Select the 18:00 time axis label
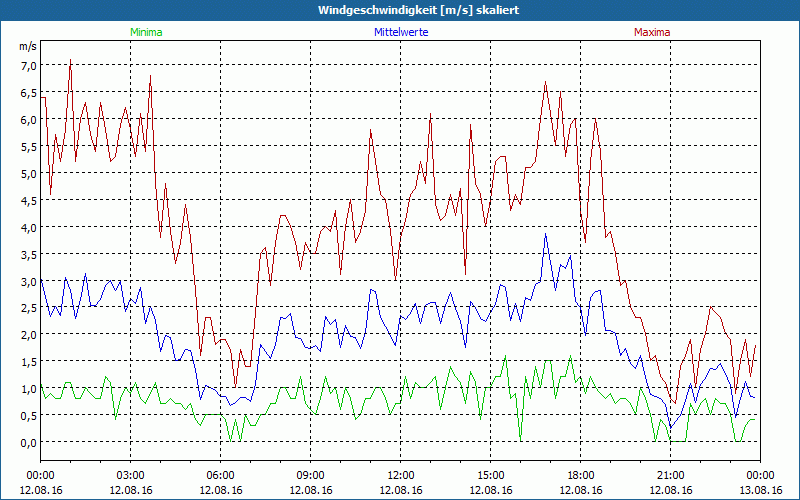Screen dimensions: 800x500 click(581, 475)
